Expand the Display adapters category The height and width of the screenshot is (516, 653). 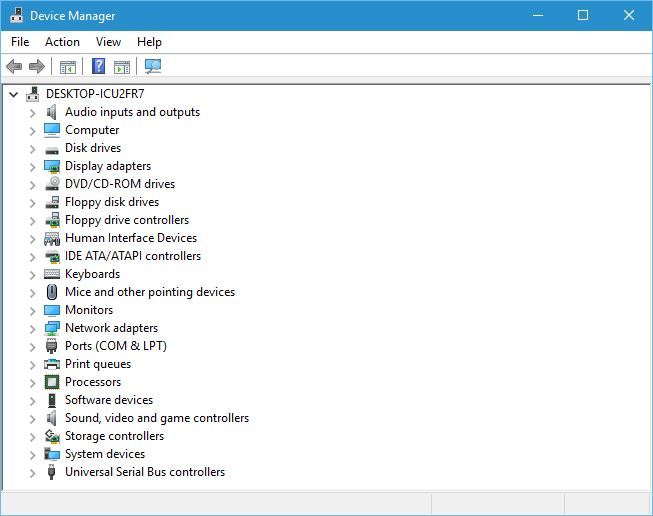32,167
